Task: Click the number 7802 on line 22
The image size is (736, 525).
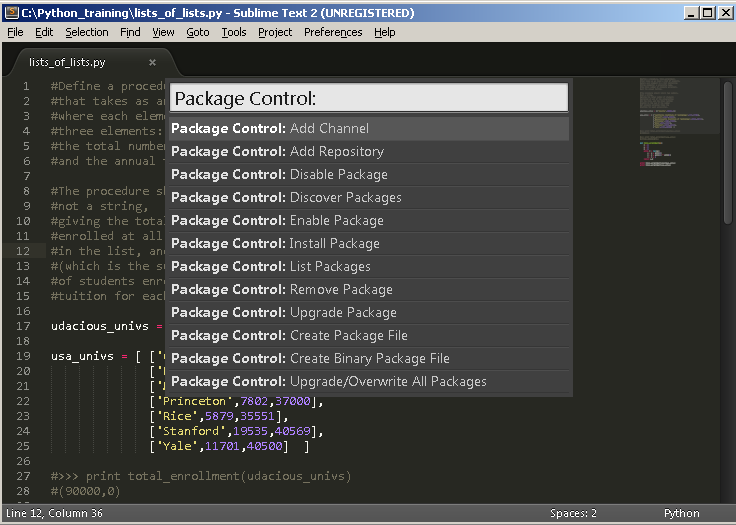Action: 254,401
